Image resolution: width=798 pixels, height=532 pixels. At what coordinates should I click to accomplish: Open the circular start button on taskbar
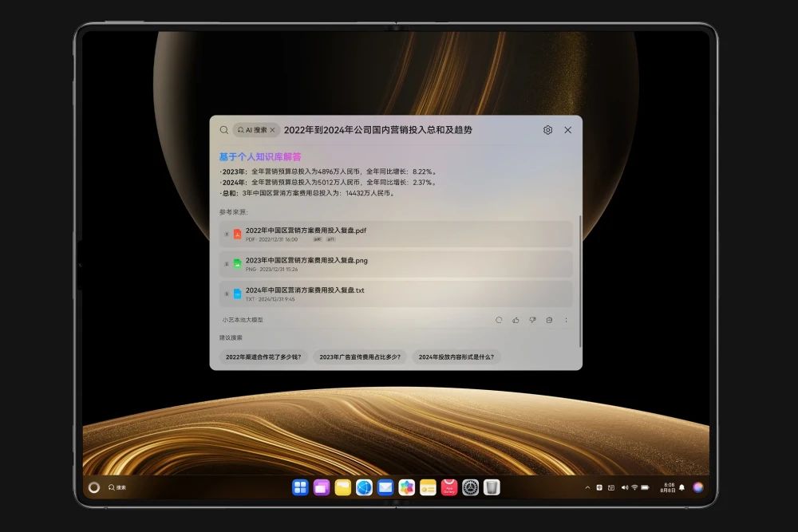click(x=93, y=487)
